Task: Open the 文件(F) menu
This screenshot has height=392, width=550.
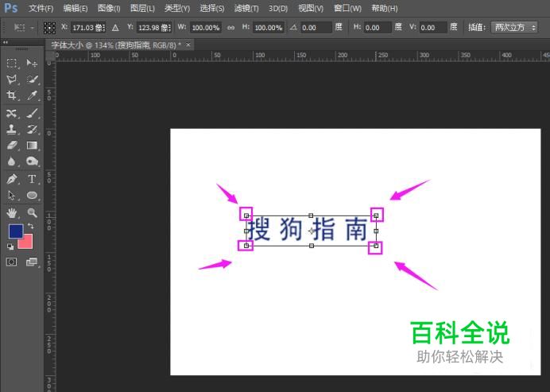Action: (41, 8)
